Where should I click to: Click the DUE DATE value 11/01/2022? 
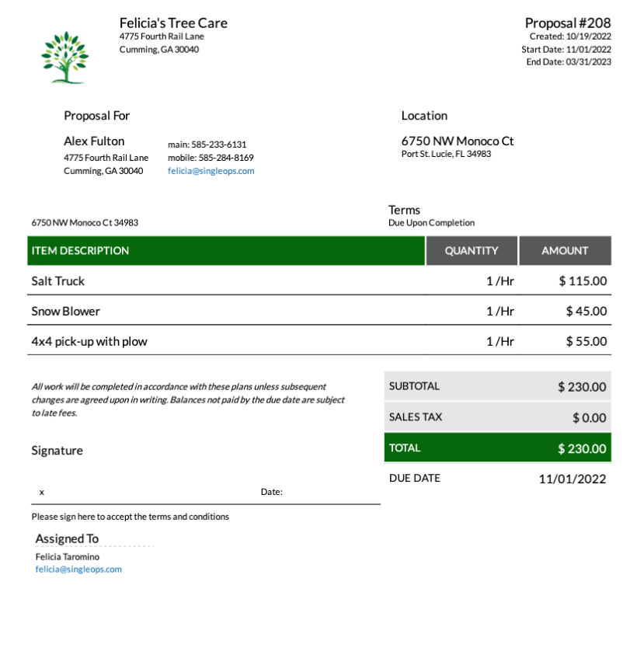(x=573, y=479)
